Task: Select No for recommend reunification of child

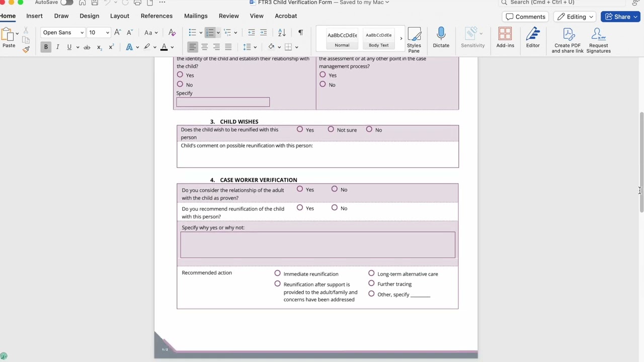Action: pos(334,208)
